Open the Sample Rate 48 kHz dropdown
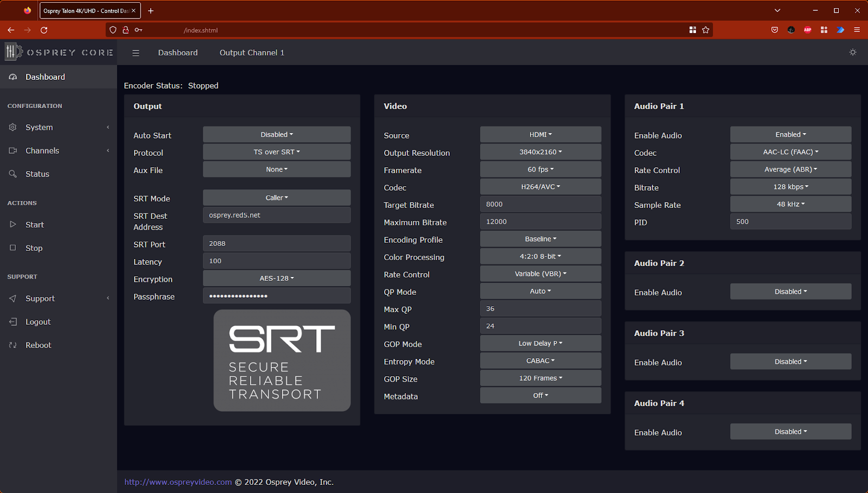The width and height of the screenshot is (868, 493). [790, 204]
